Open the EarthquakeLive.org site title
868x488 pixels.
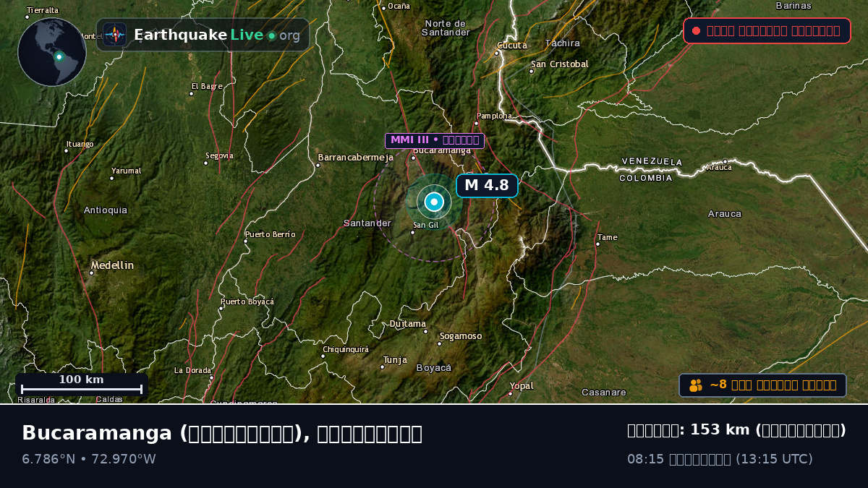point(217,35)
